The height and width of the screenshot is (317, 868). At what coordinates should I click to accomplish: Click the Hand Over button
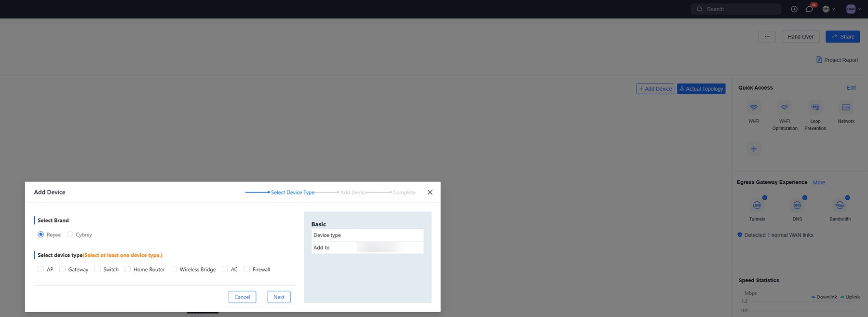(800, 37)
